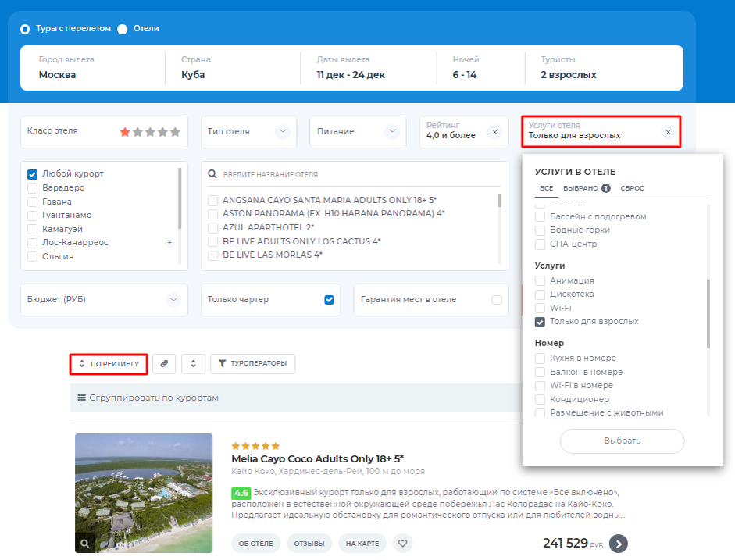Check Дискотека service

(x=540, y=294)
